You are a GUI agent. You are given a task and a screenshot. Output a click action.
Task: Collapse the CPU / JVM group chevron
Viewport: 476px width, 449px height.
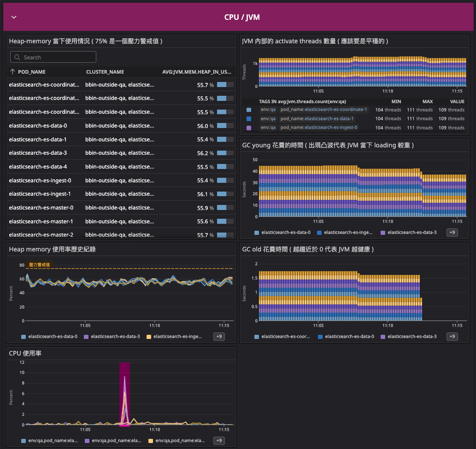coord(14,17)
